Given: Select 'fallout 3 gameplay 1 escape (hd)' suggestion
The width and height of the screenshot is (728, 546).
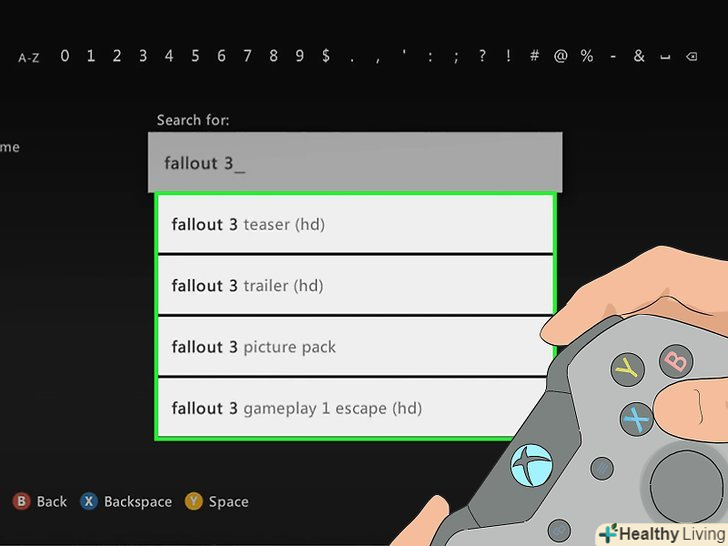Looking at the screenshot, I should coord(355,408).
